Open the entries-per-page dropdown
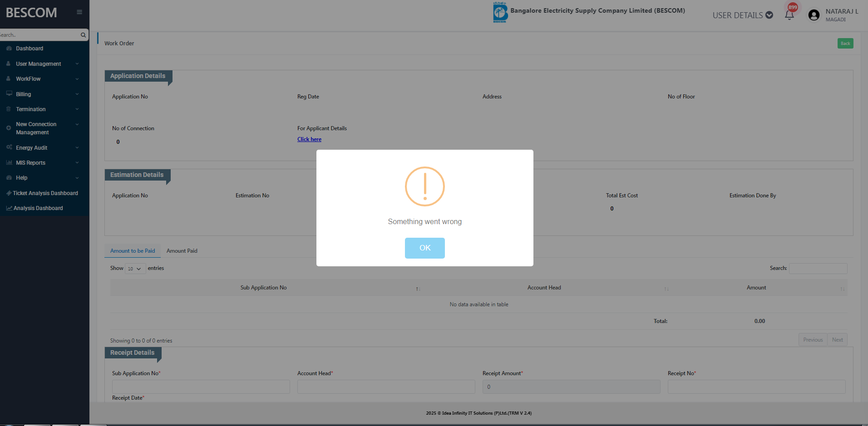Image resolution: width=868 pixels, height=426 pixels. [135, 269]
